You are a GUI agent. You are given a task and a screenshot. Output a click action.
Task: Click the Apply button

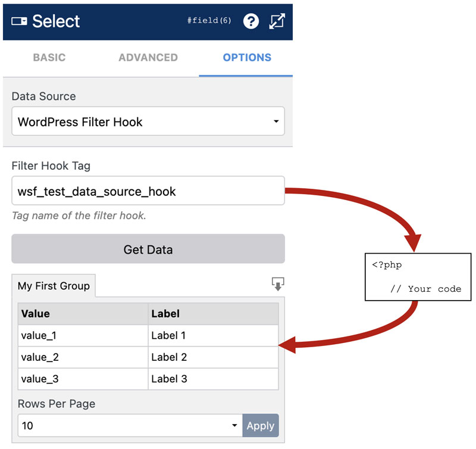click(261, 425)
